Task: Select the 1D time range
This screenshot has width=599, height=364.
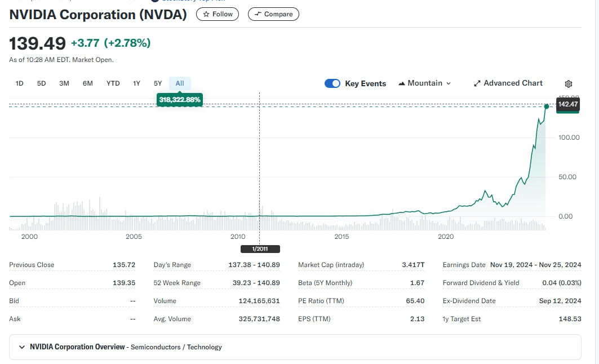Action: coord(20,83)
